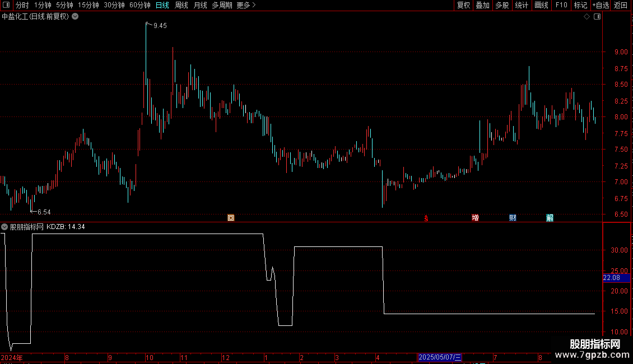Image resolution: width=633 pixels, height=364 pixels.
Task: Click the 标记 mark button
Action: coord(580,5)
